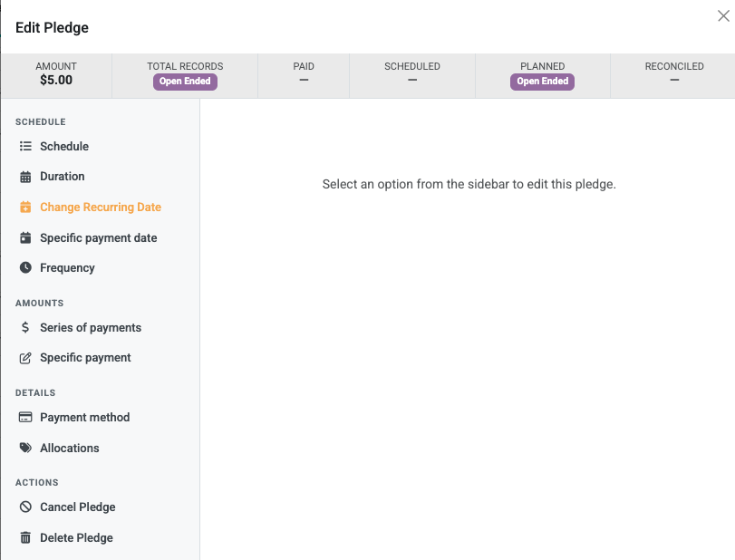Open the Schedule option in sidebar
Image resolution: width=735 pixels, height=560 pixels.
pos(64,146)
